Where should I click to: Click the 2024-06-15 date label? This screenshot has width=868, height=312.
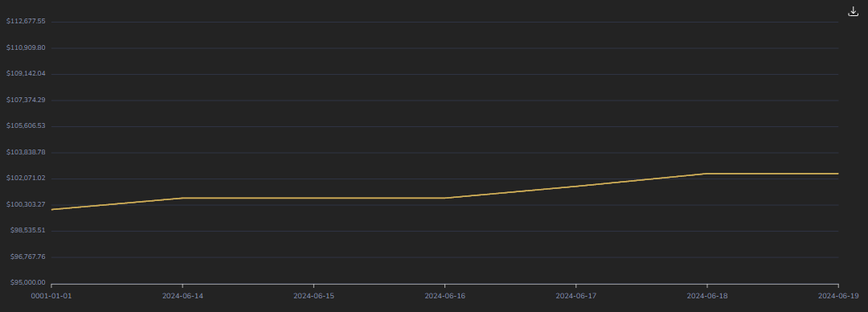pos(313,296)
